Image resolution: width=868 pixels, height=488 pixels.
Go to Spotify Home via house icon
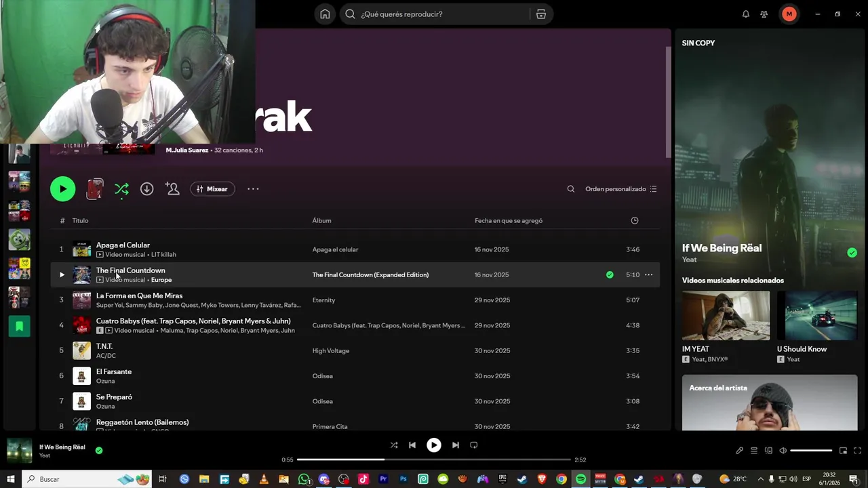[325, 14]
